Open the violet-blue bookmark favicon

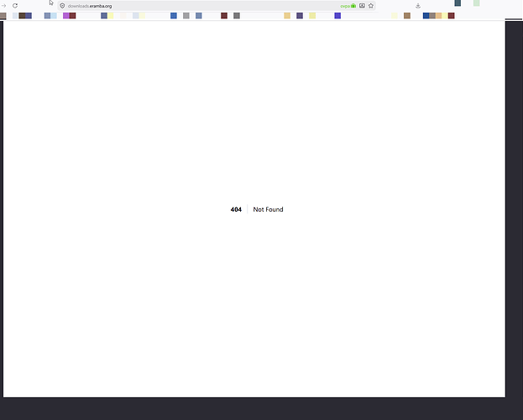coord(337,16)
